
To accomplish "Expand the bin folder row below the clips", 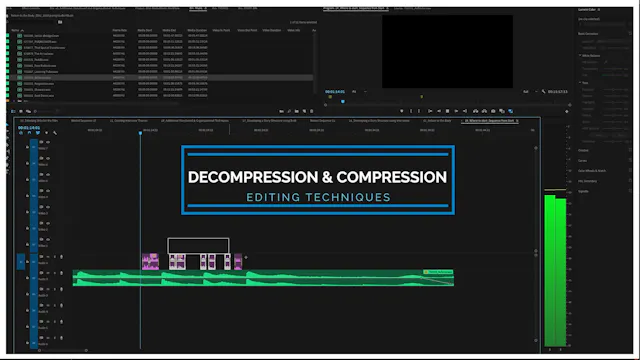I will click(x=14, y=101).
